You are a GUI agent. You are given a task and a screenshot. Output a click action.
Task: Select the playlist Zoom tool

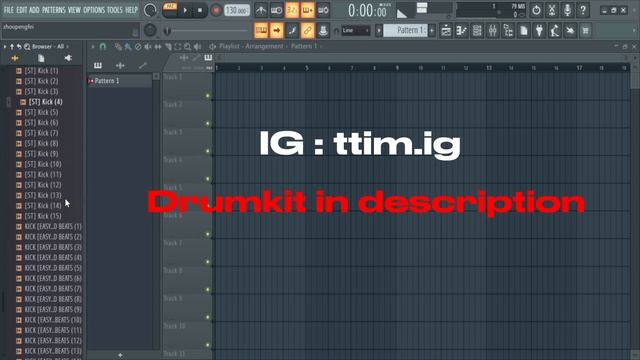click(x=187, y=47)
